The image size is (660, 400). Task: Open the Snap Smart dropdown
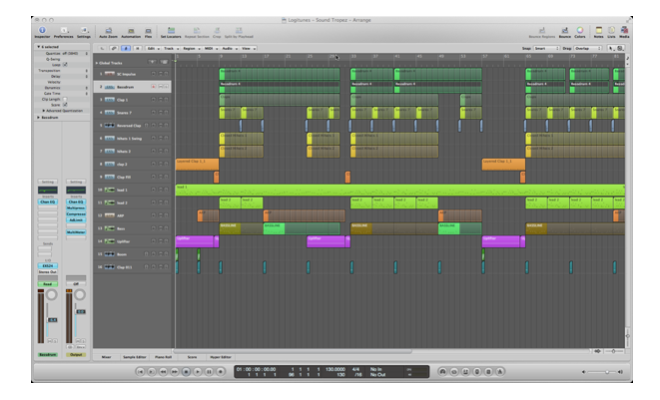tap(546, 48)
